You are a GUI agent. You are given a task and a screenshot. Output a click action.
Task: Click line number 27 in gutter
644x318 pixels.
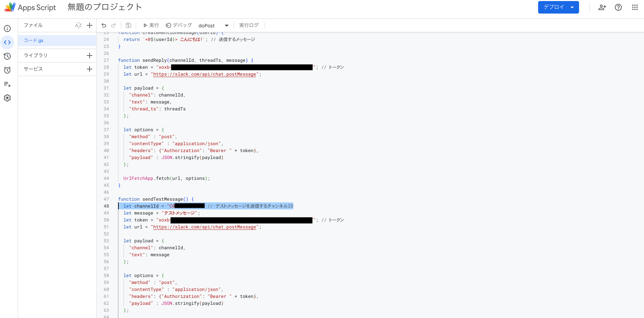(x=106, y=60)
